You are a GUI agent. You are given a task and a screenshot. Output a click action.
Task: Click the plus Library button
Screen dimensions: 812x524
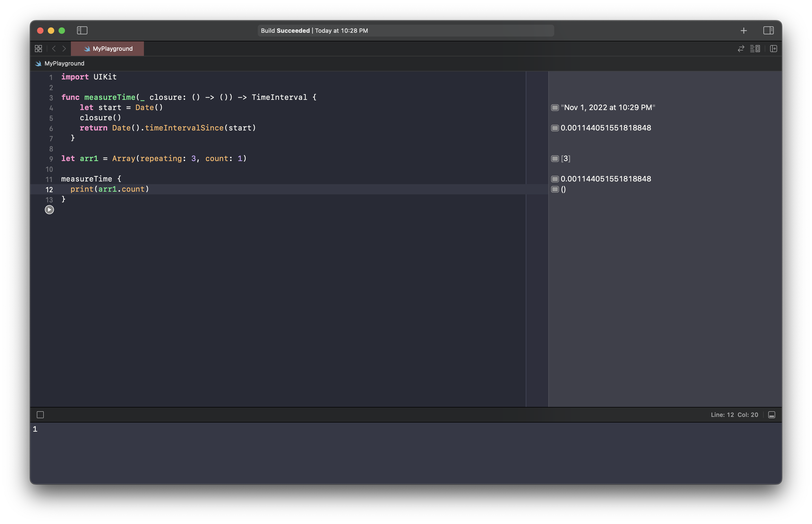point(744,31)
